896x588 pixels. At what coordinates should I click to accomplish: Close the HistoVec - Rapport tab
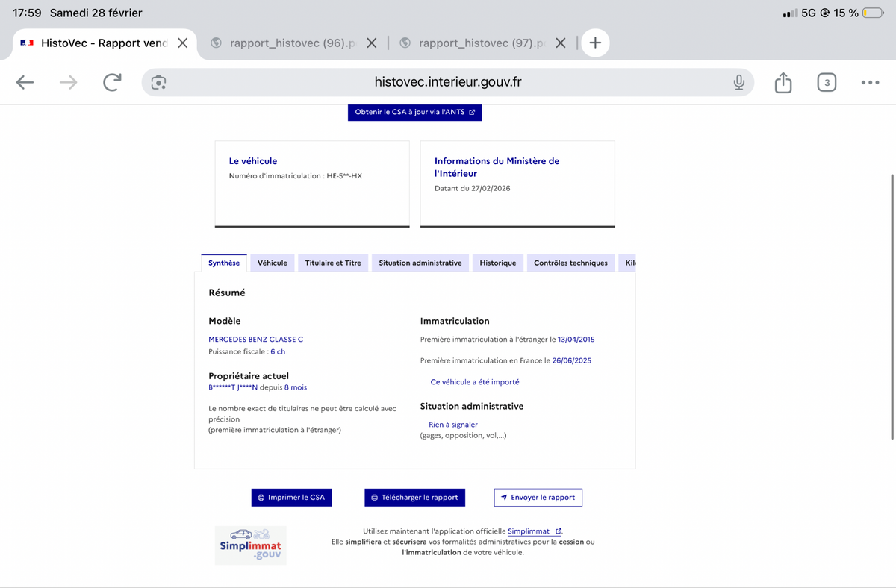click(182, 43)
